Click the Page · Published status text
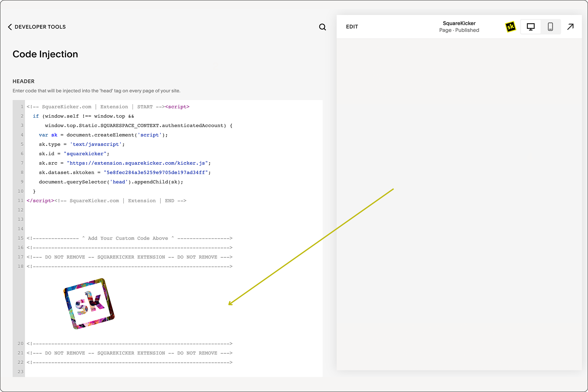Screen dimensions: 588x392 (x=459, y=30)
